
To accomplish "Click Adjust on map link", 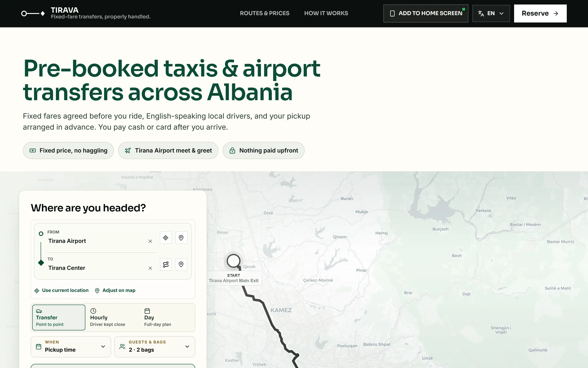I will (115, 290).
